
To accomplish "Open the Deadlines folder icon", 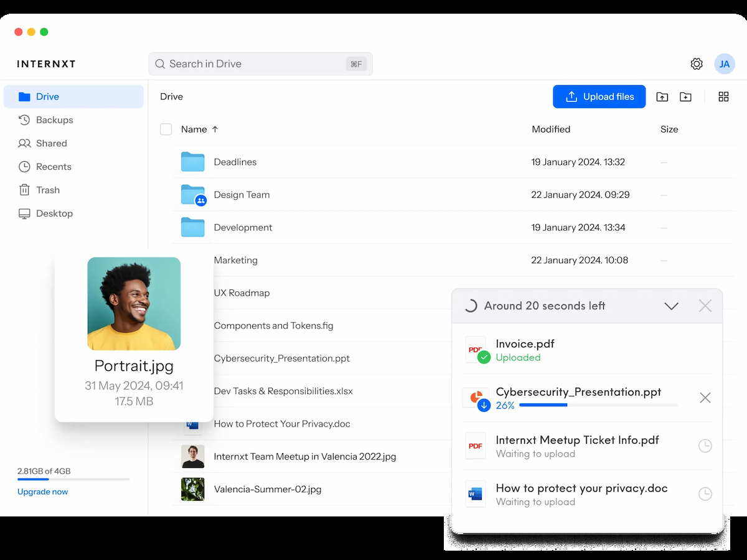I will click(193, 162).
